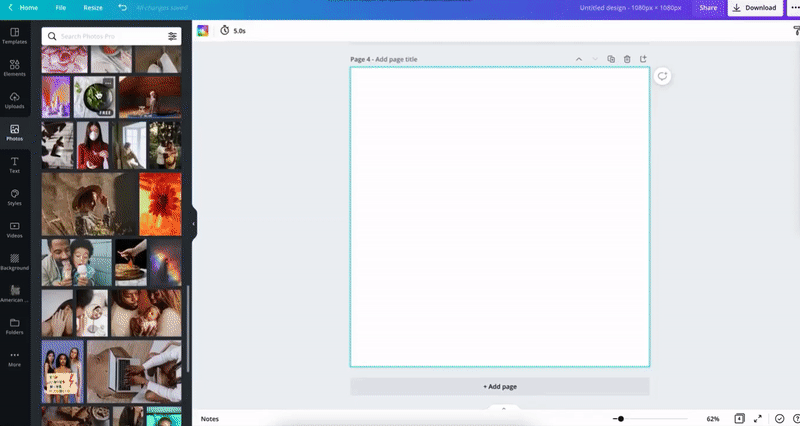The height and width of the screenshot is (426, 800).
Task: Enter fullscreen presentation mode icon
Action: [757, 418]
